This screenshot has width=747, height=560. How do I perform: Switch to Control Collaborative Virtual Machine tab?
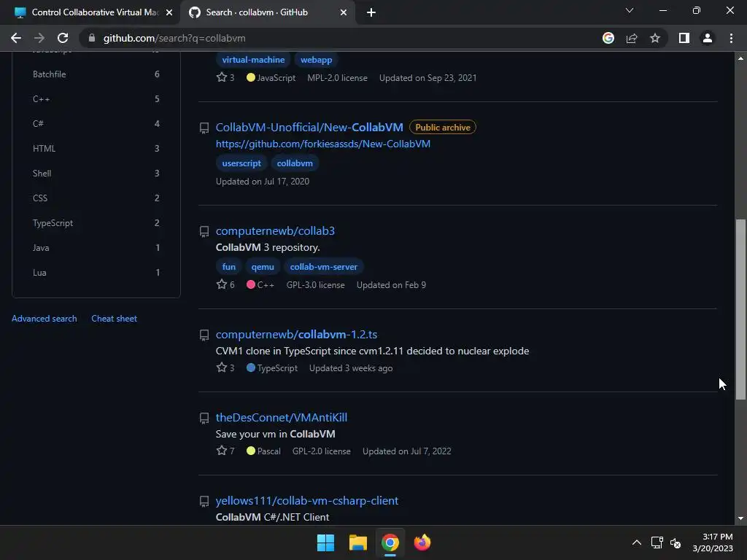[90, 12]
